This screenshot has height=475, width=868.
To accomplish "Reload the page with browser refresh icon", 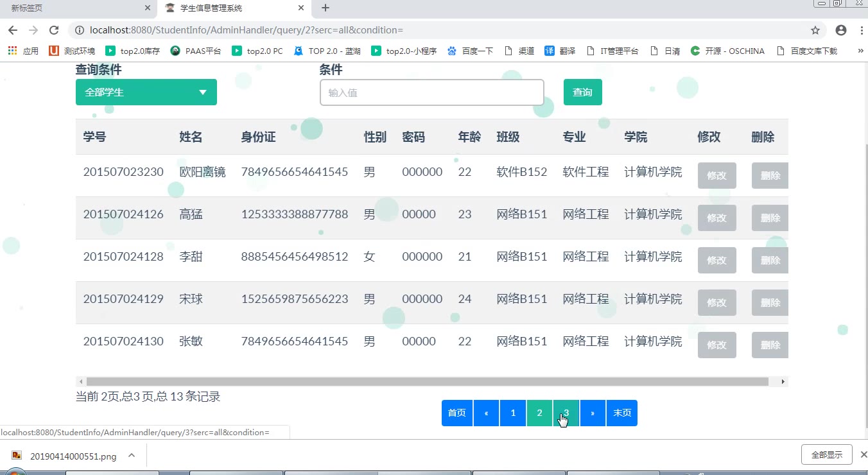I will coord(54,30).
